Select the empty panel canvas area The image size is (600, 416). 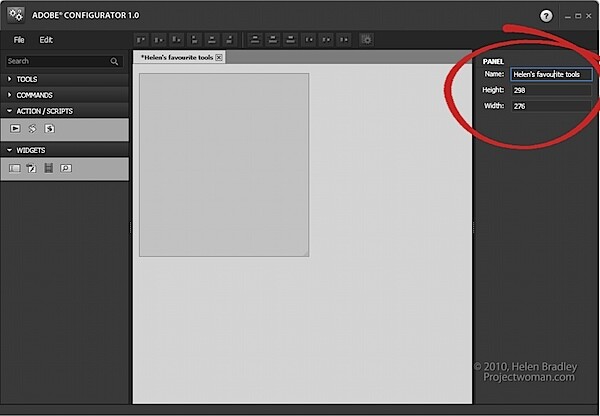(224, 165)
